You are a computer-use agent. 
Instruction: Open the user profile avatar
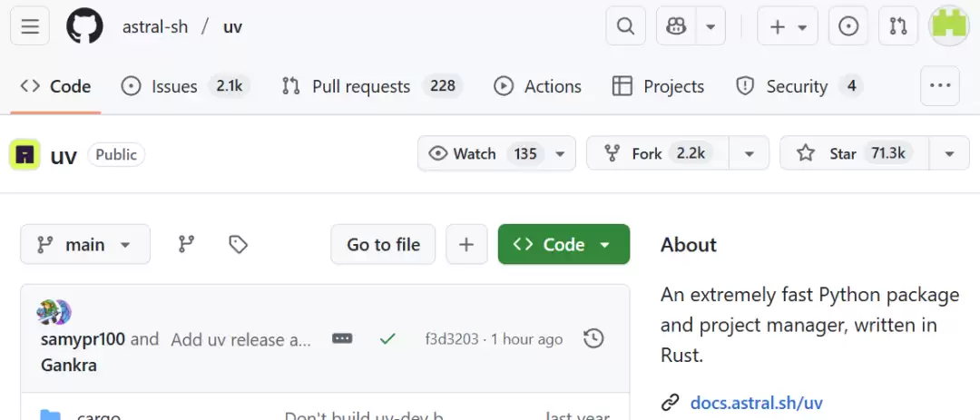949,26
